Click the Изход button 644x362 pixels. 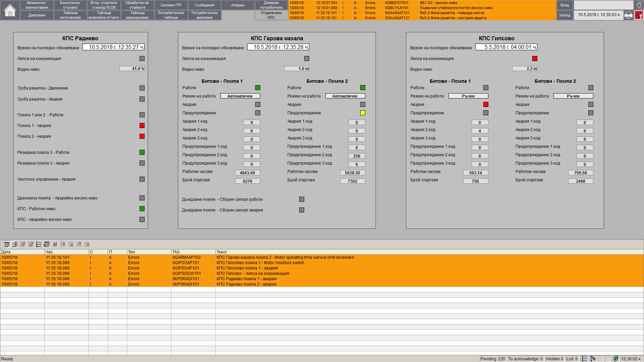[565, 15]
